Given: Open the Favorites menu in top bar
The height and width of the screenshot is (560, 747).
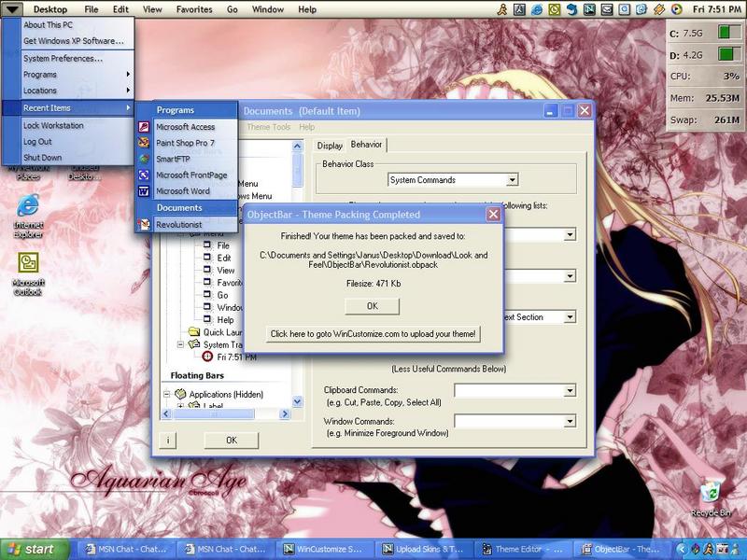Looking at the screenshot, I should [x=194, y=9].
